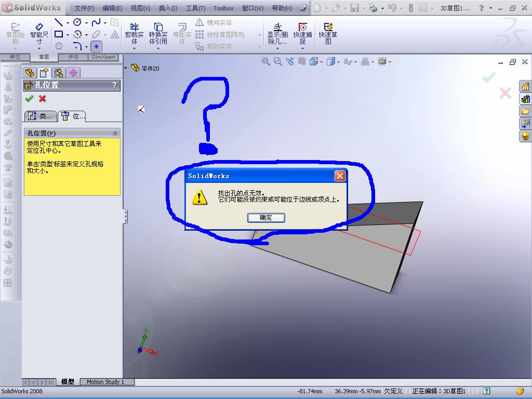Screen dimensions: 532x399
Task: Click the Hide/Show Items glasses icon
Action: [x=348, y=61]
